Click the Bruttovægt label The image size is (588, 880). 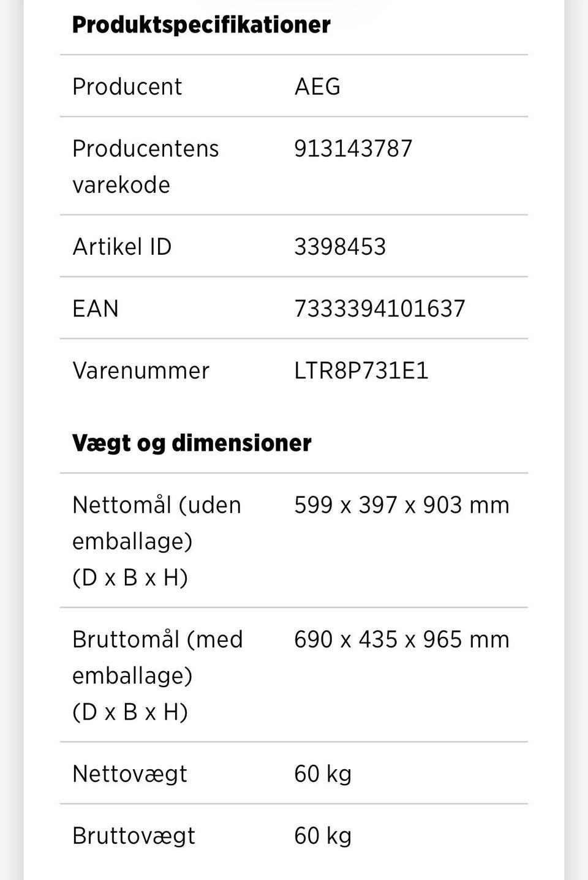click(x=134, y=836)
